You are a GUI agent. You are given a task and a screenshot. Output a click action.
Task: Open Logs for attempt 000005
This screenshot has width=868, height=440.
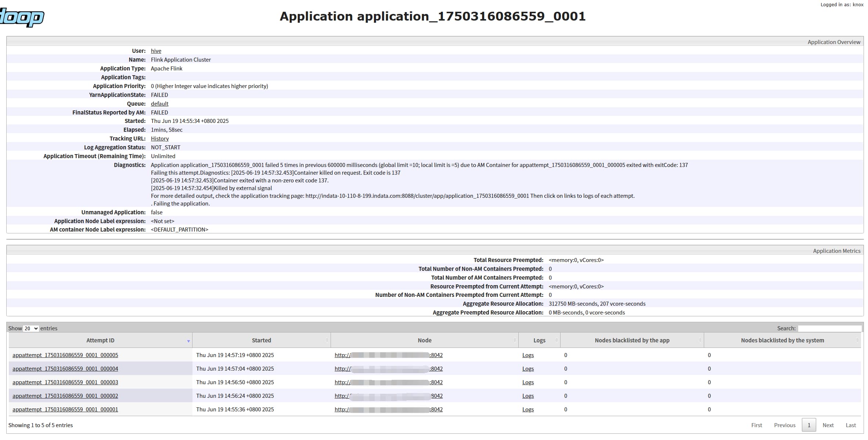click(x=528, y=355)
